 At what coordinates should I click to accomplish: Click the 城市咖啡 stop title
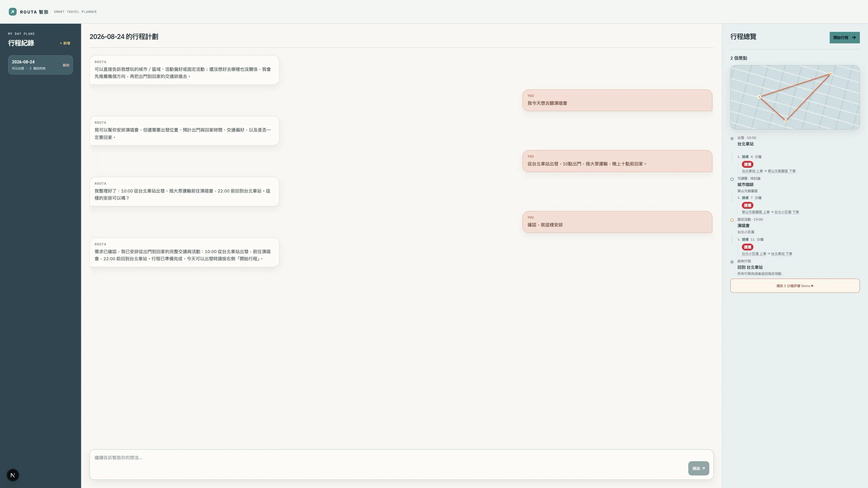pyautogui.click(x=745, y=185)
